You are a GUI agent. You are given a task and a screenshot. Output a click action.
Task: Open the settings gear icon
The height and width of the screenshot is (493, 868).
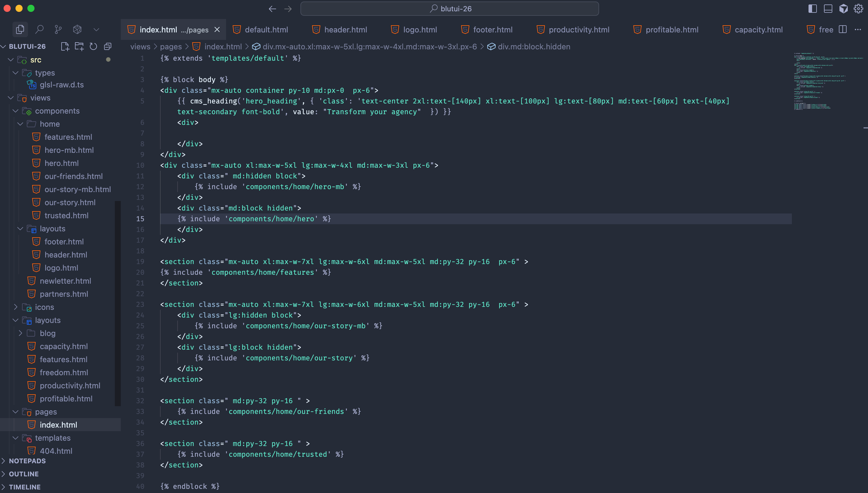pos(858,8)
